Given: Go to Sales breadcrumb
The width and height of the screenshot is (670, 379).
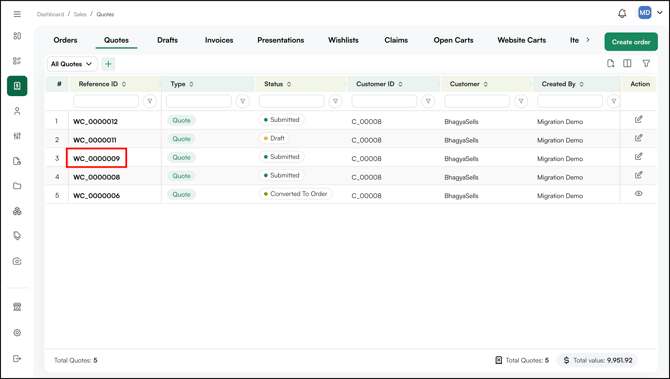Looking at the screenshot, I should click(x=80, y=14).
